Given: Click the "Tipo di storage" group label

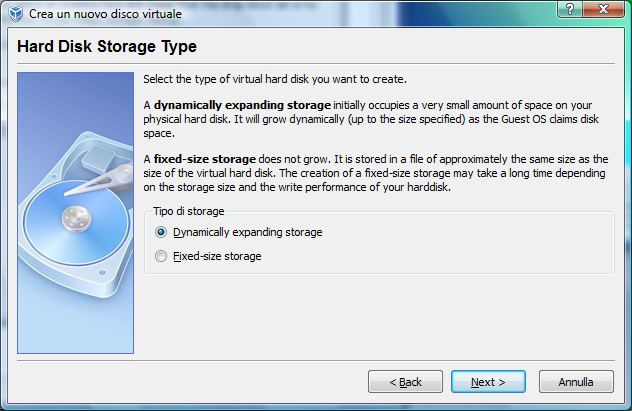Looking at the screenshot, I should tap(189, 211).
